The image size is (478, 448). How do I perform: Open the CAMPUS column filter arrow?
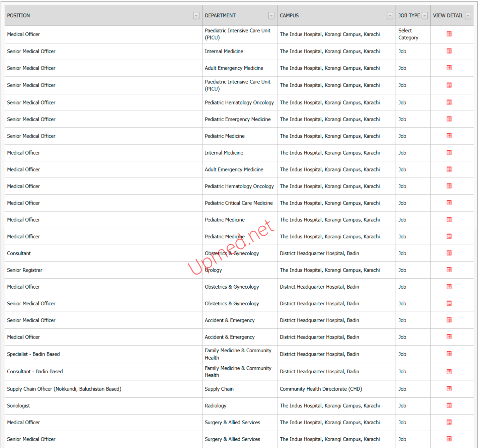pos(390,16)
